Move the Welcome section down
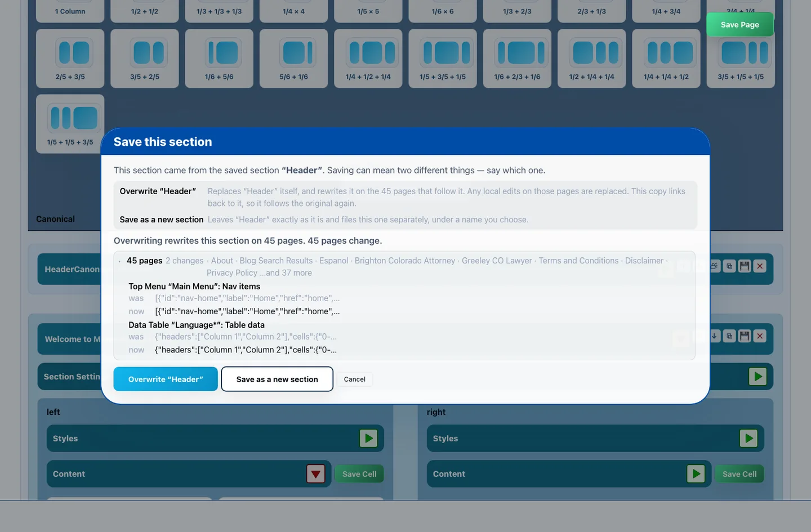This screenshot has height=532, width=811. coord(714,336)
